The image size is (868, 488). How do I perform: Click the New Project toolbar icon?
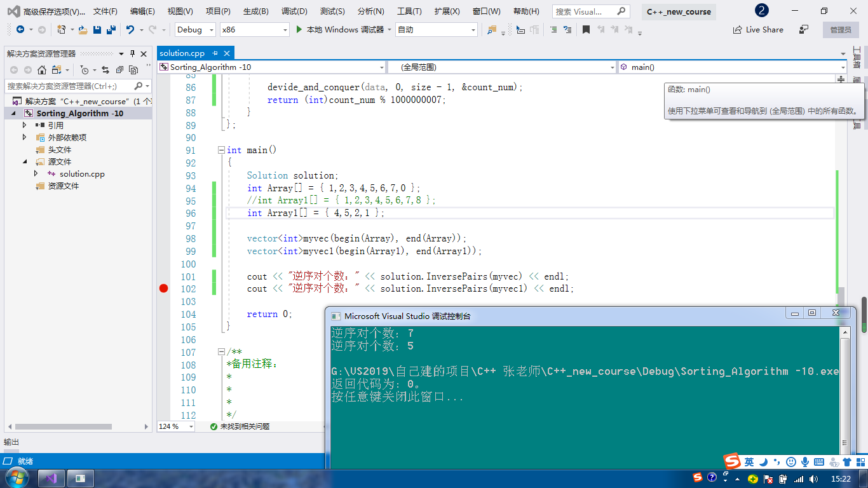(62, 30)
